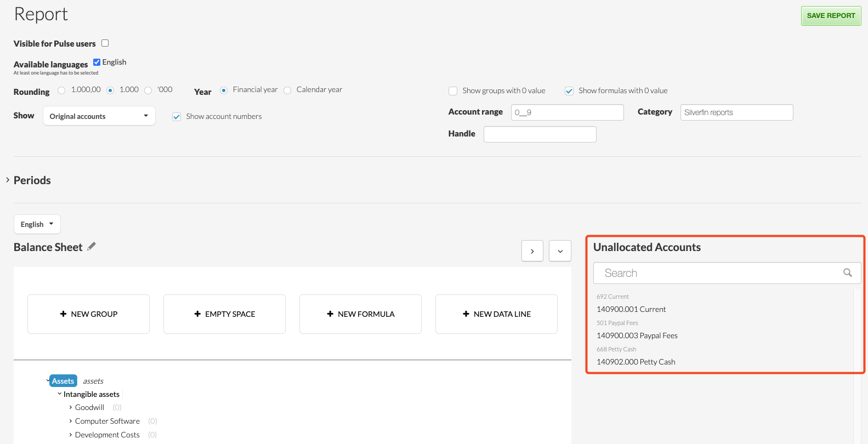
Task: Click the pencil icon beside Balance Sheet
Action: pos(92,247)
